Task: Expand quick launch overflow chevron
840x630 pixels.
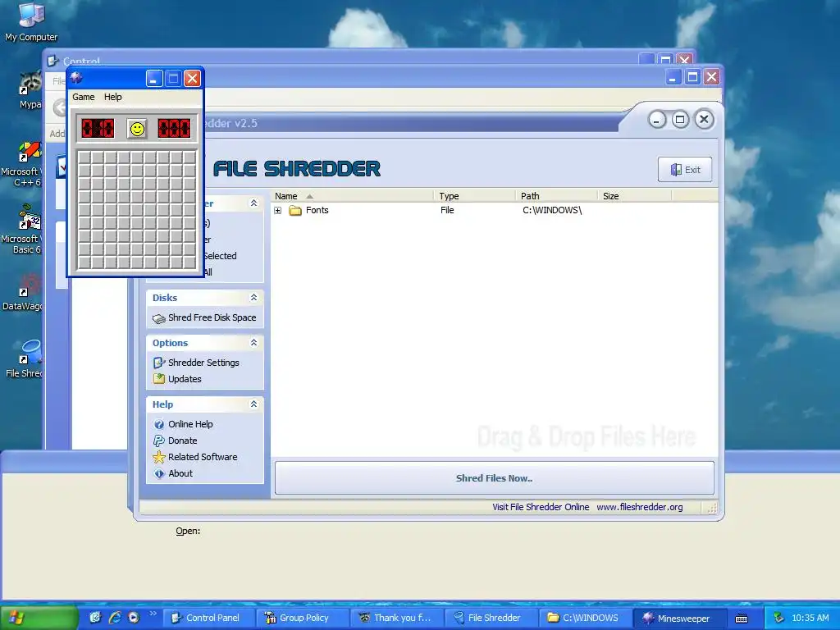Action: [x=153, y=614]
